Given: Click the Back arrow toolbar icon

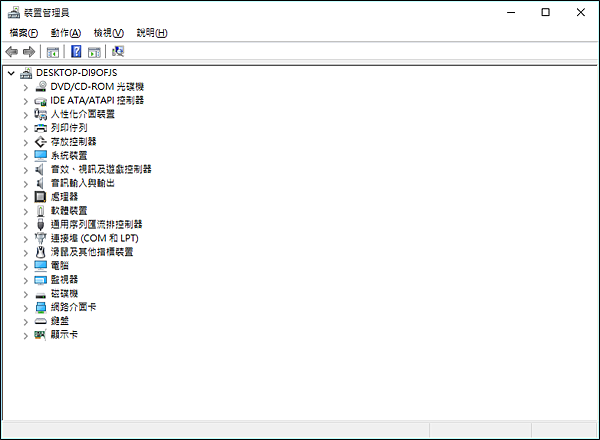Looking at the screenshot, I should [12, 51].
